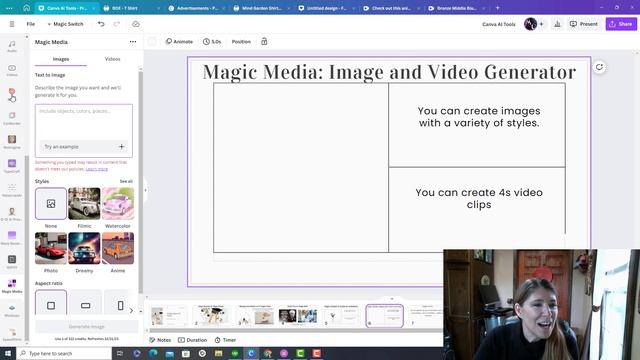Screen dimensions: 640x360
Task: Open Microsoft Edge from the taskbar
Action: tap(153, 353)
